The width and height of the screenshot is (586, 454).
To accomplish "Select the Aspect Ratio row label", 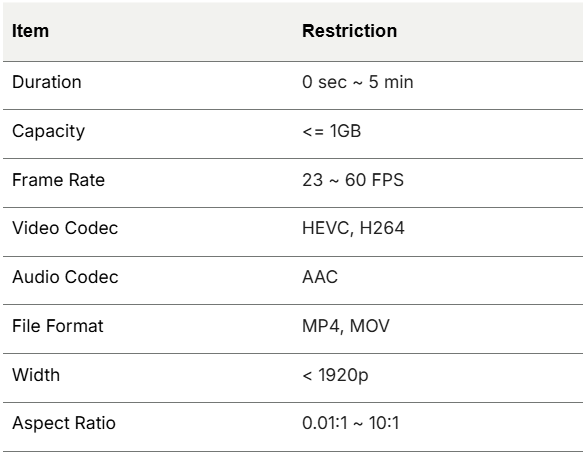I will coord(64,423).
